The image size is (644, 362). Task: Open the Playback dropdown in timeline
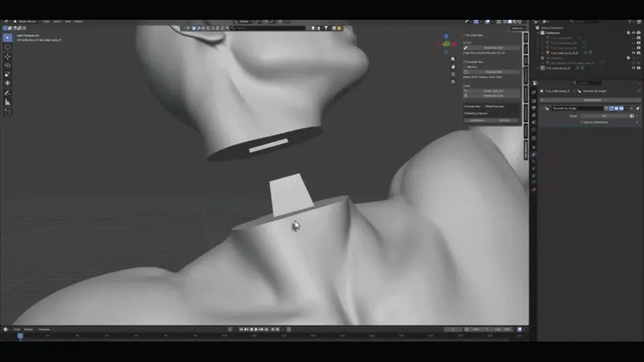coord(45,329)
